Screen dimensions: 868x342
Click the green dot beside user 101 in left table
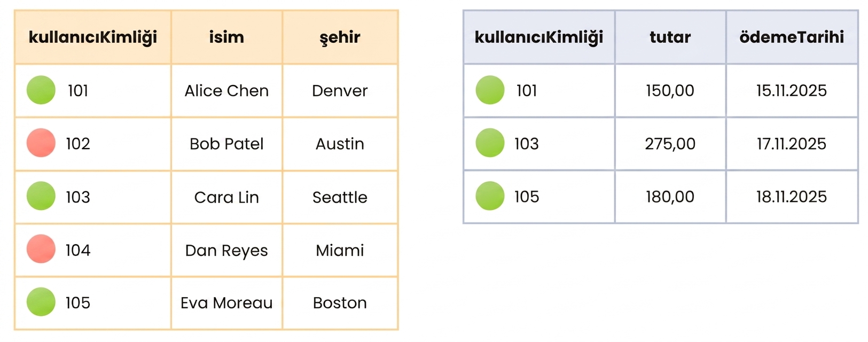[x=41, y=90]
